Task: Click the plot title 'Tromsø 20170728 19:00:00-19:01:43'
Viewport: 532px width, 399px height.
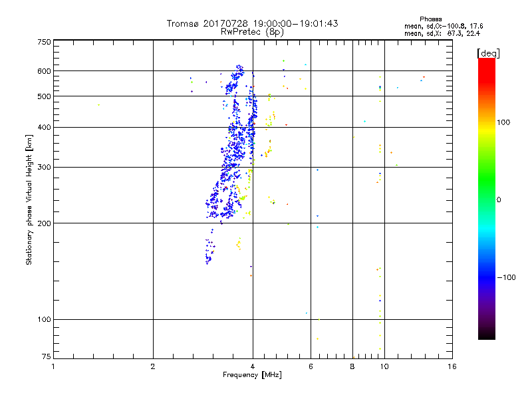Action: click(252, 23)
